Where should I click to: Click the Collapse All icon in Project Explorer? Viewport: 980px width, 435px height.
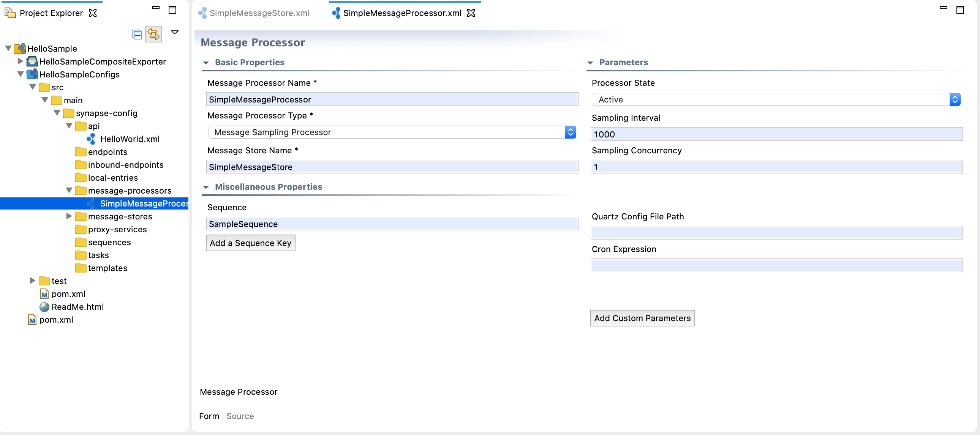point(137,35)
